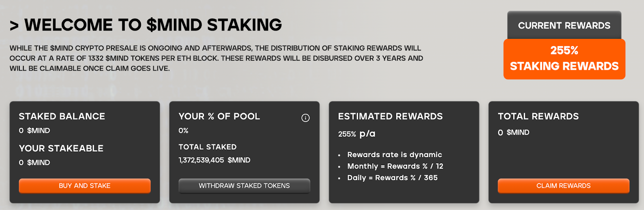Image resolution: width=644 pixels, height=210 pixels.
Task: Click the Welcome to $MIND Staking title
Action: [x=146, y=25]
